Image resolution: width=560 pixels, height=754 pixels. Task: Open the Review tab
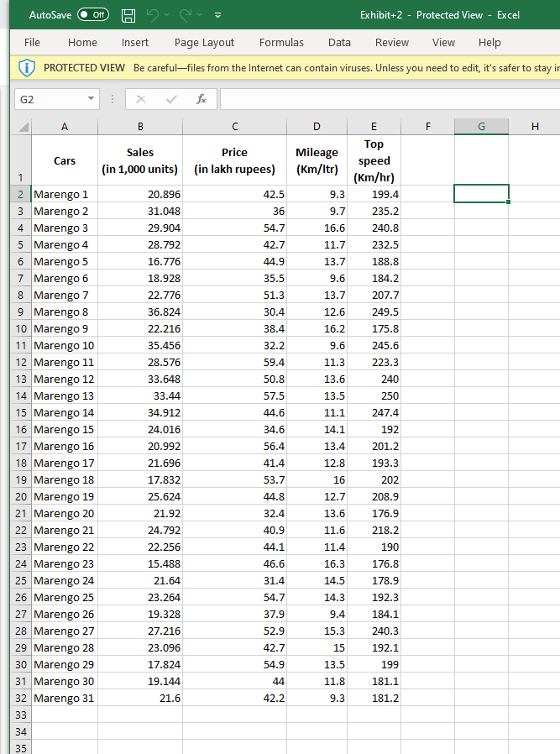pos(392,42)
